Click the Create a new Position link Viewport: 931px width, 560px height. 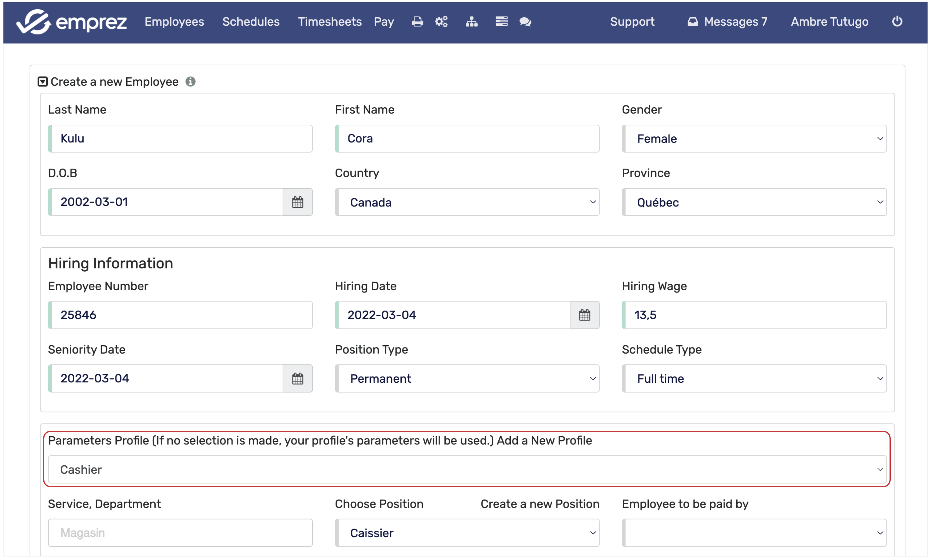(x=540, y=504)
